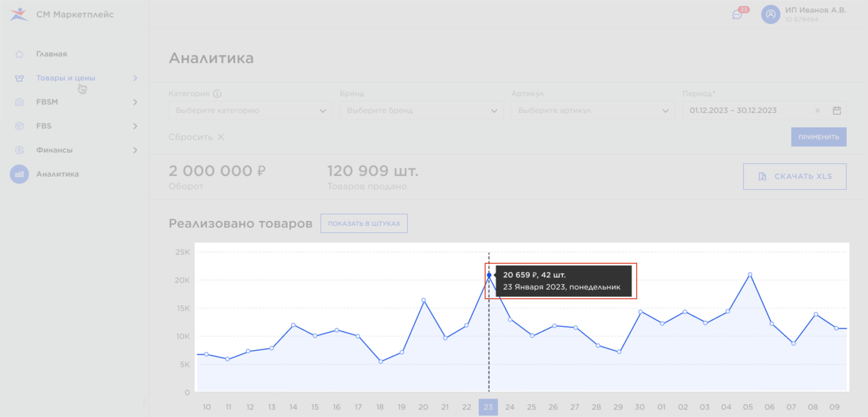The height and width of the screenshot is (417, 868).
Task: Click the СКАЧАТЬ XLS button
Action: click(x=795, y=177)
